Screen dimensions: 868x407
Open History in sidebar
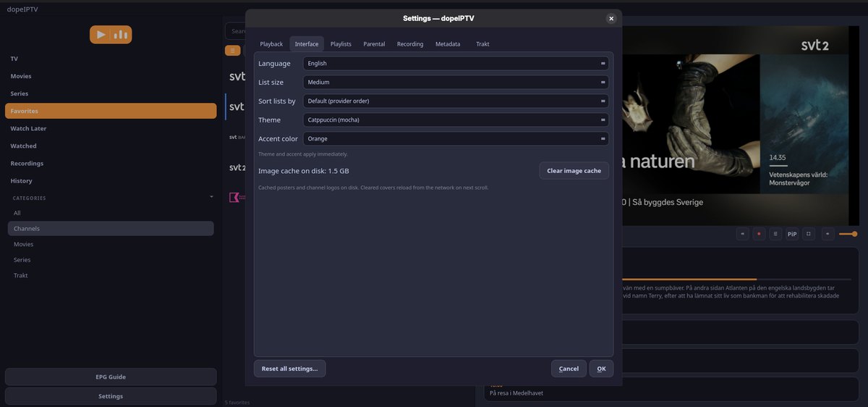point(111,180)
